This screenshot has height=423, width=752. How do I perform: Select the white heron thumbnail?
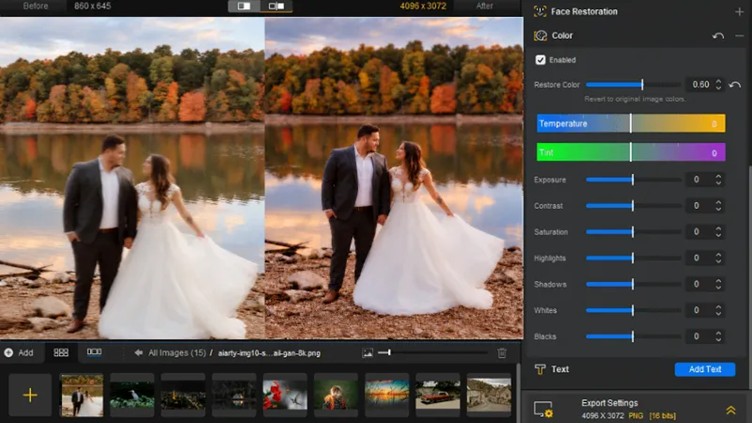(132, 395)
